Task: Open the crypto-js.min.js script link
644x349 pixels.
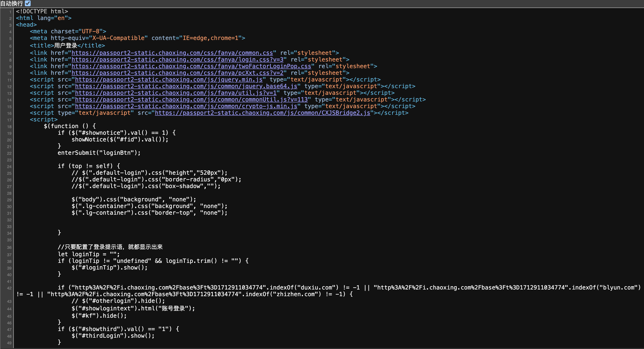Action: [186, 106]
